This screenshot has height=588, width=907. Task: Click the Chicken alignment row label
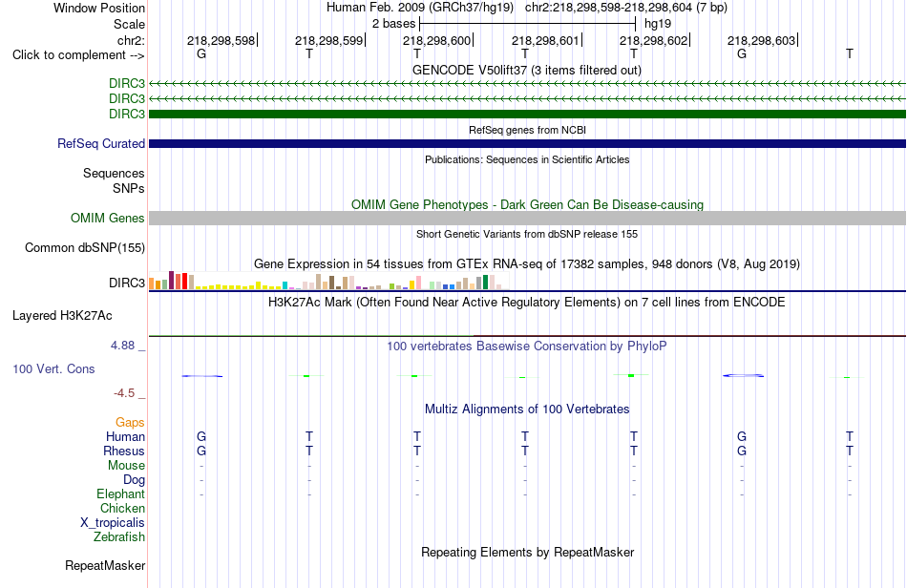[x=122, y=508]
